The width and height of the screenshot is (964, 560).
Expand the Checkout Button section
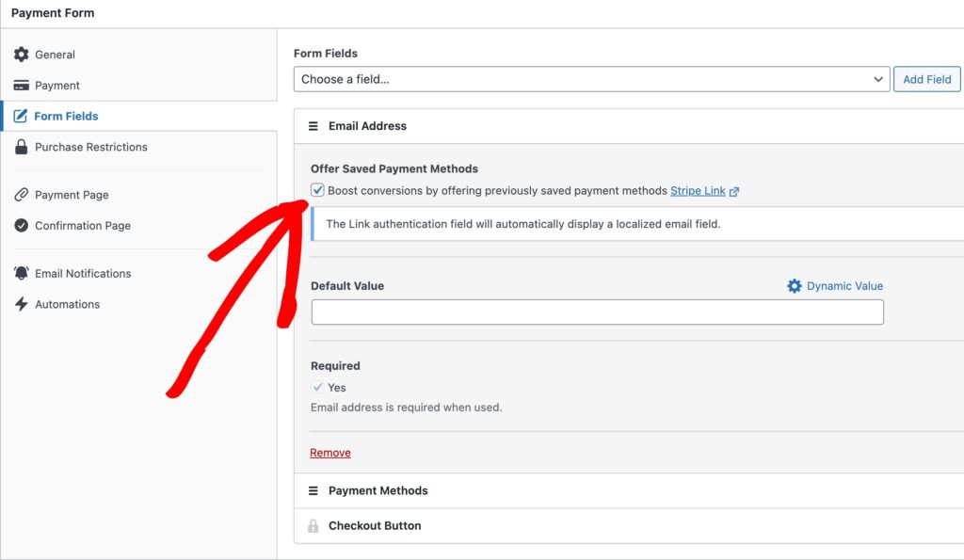[374, 525]
